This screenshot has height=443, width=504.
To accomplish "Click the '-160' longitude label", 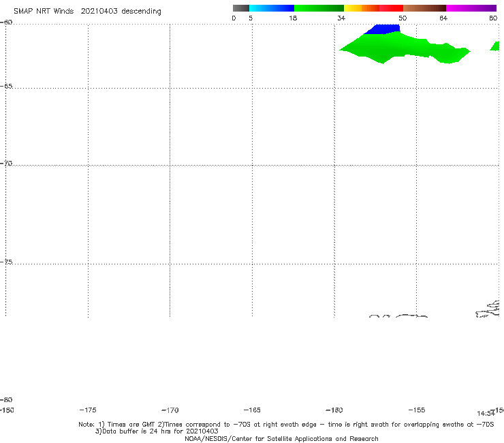I will (x=334, y=410).
